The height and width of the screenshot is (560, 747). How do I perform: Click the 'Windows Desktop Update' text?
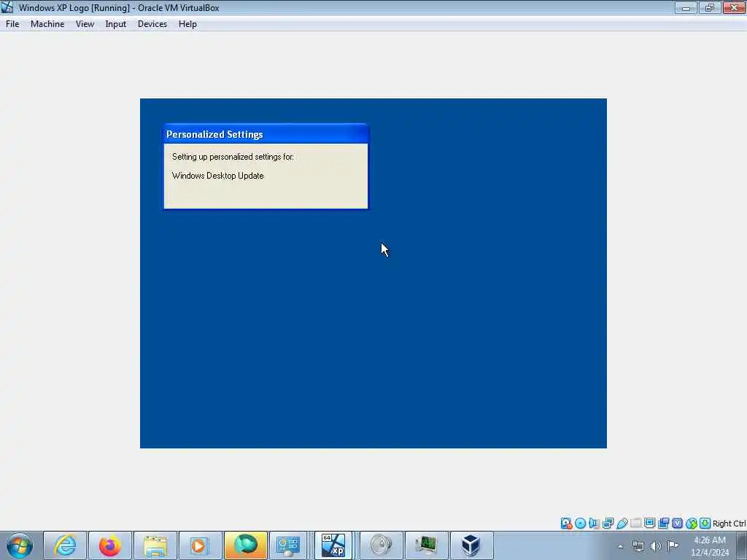point(217,176)
